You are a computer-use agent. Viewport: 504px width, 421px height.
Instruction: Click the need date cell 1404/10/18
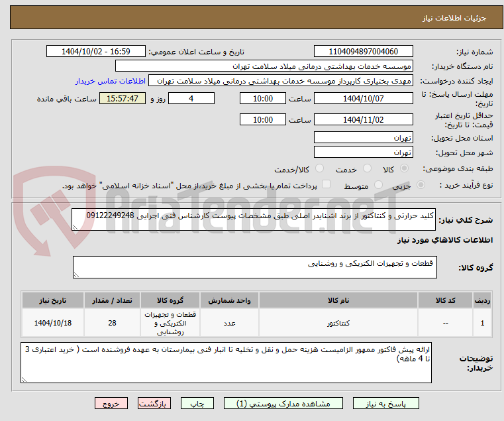(53, 323)
